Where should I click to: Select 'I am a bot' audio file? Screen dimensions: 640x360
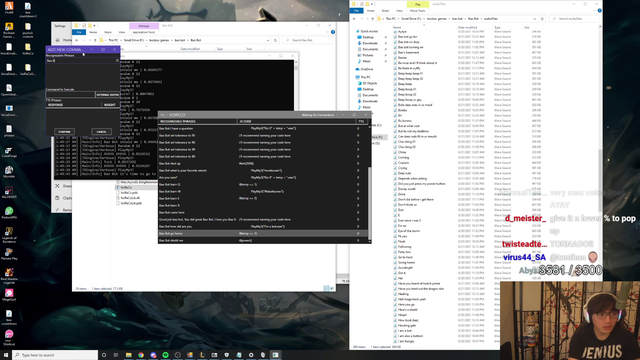(x=405, y=331)
